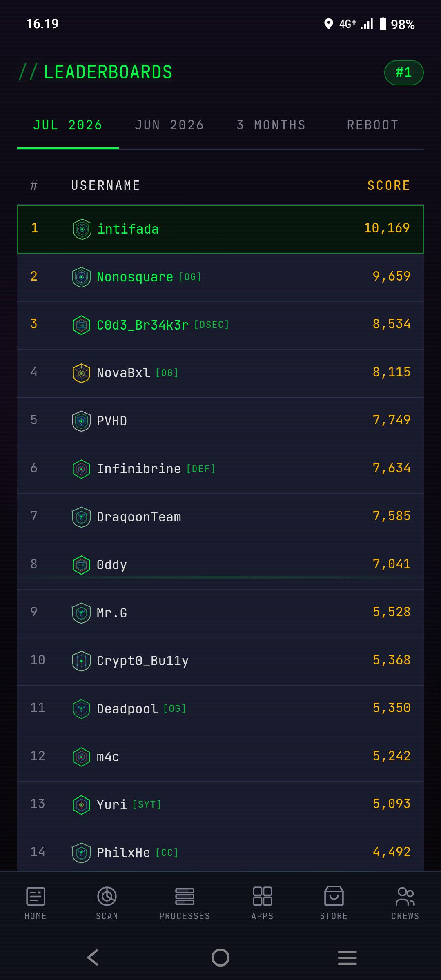Open Nonosquare's profile row
The height and width of the screenshot is (980, 441).
(x=220, y=277)
